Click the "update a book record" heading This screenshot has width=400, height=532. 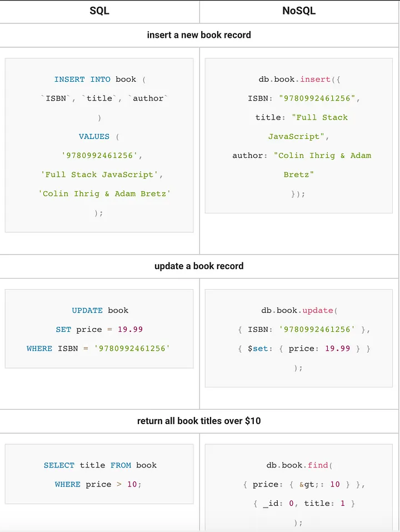tap(199, 266)
